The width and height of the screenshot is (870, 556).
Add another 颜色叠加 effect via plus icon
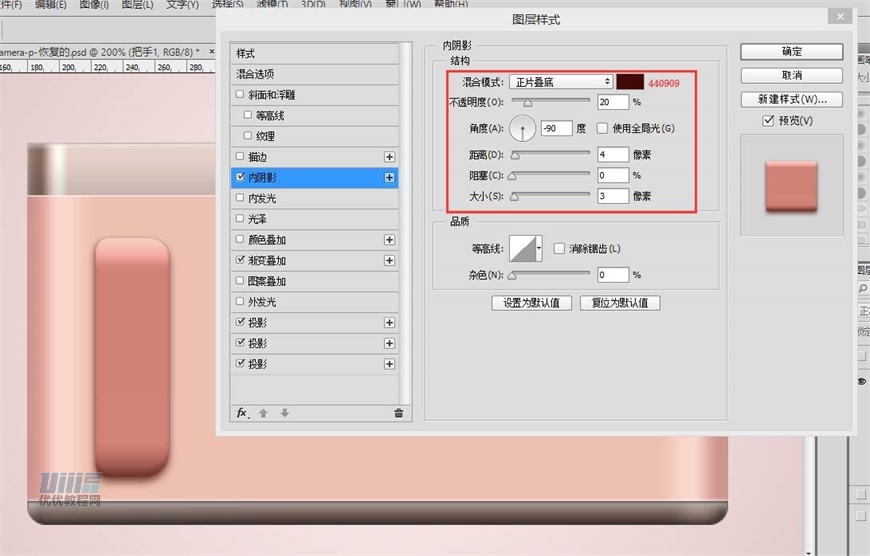coord(389,240)
